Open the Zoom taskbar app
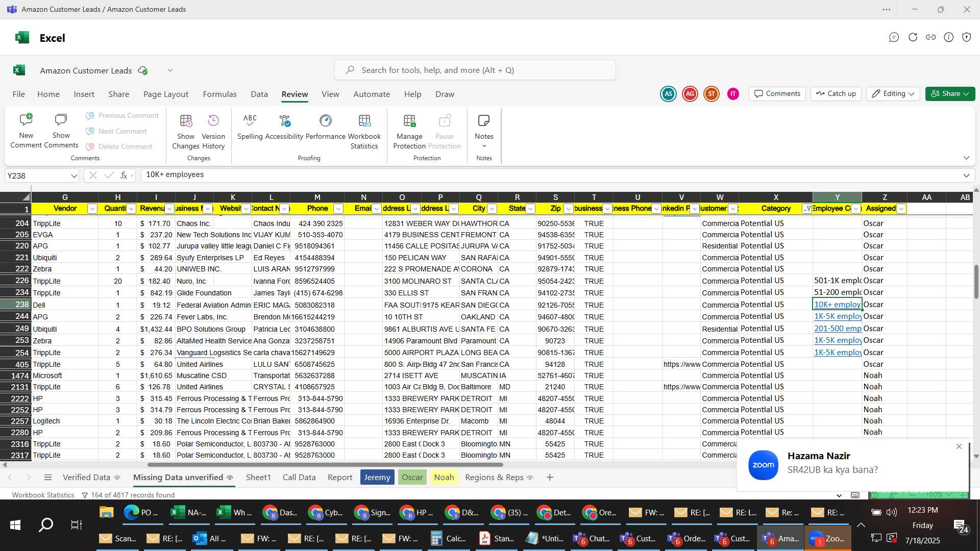This screenshot has height=551, width=980. [x=827, y=538]
